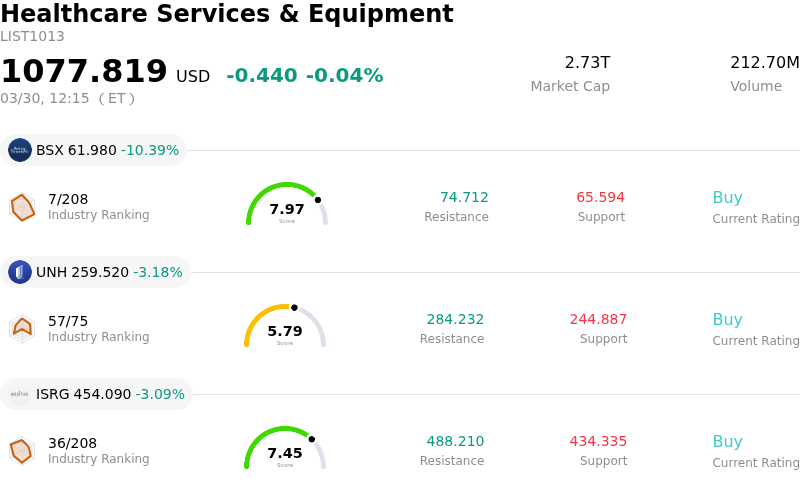This screenshot has width=800, height=488.
Task: Click the UNH company logo icon
Action: [20, 272]
